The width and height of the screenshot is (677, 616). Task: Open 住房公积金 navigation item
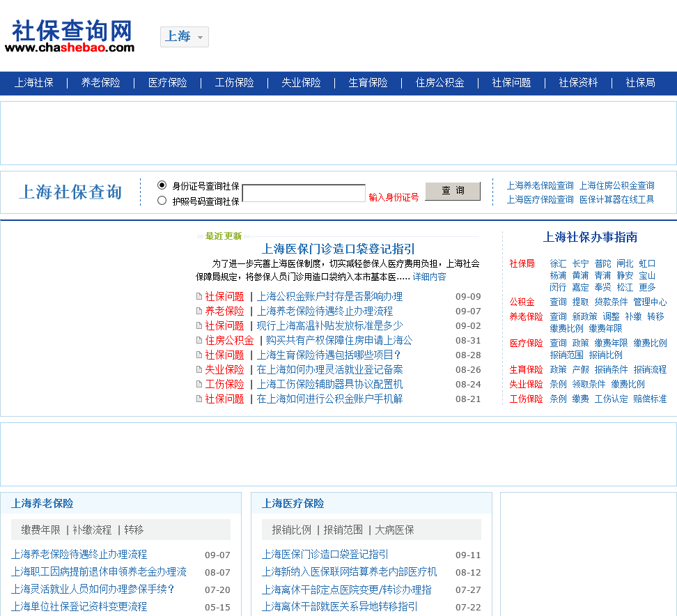pyautogui.click(x=439, y=83)
